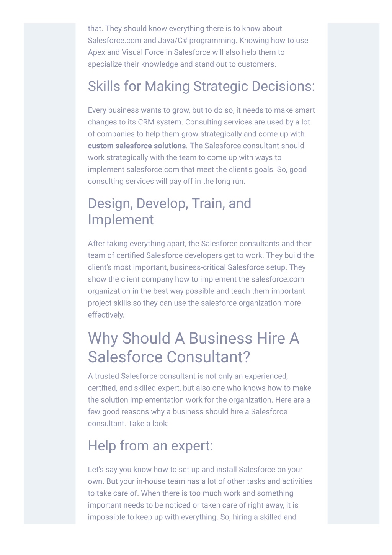Click the left gray margin panel
Image resolution: width=392 pixels, height=555 pixels.
[50, 273]
